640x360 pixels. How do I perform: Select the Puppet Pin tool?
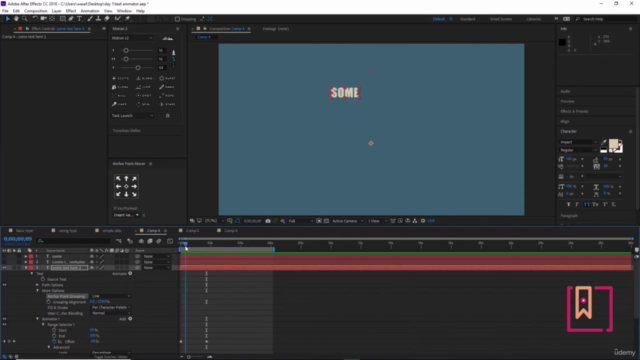[x=127, y=19]
